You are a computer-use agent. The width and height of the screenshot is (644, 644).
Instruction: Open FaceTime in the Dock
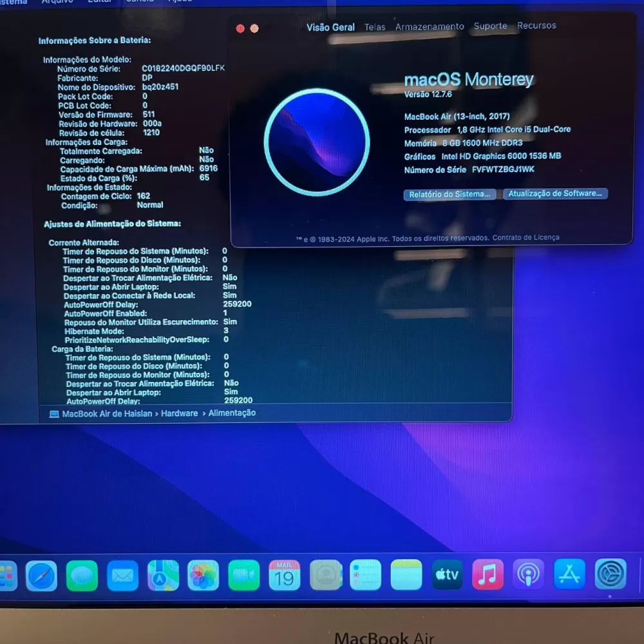(x=244, y=575)
